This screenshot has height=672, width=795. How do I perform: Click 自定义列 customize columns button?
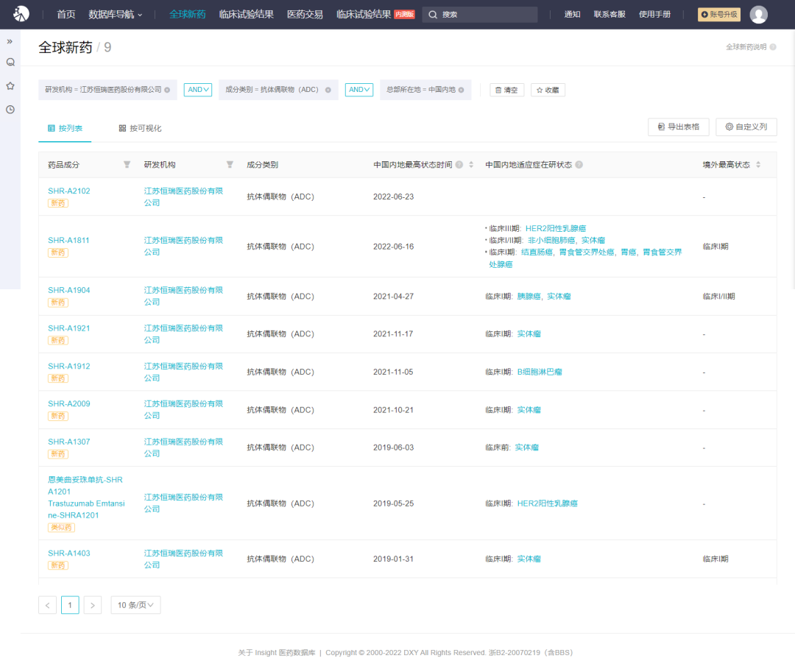(x=746, y=127)
